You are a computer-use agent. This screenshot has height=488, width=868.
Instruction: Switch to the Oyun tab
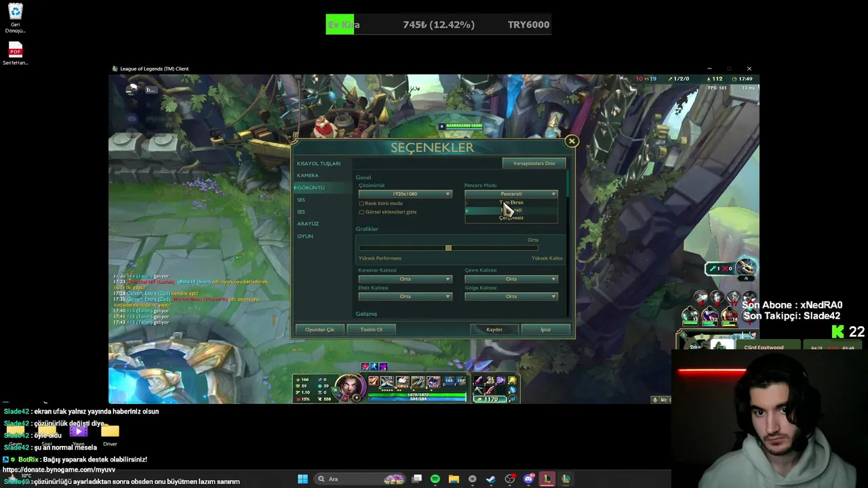pyautogui.click(x=305, y=236)
